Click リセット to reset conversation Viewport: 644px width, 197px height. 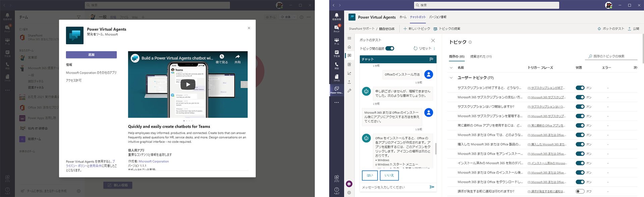click(x=422, y=48)
